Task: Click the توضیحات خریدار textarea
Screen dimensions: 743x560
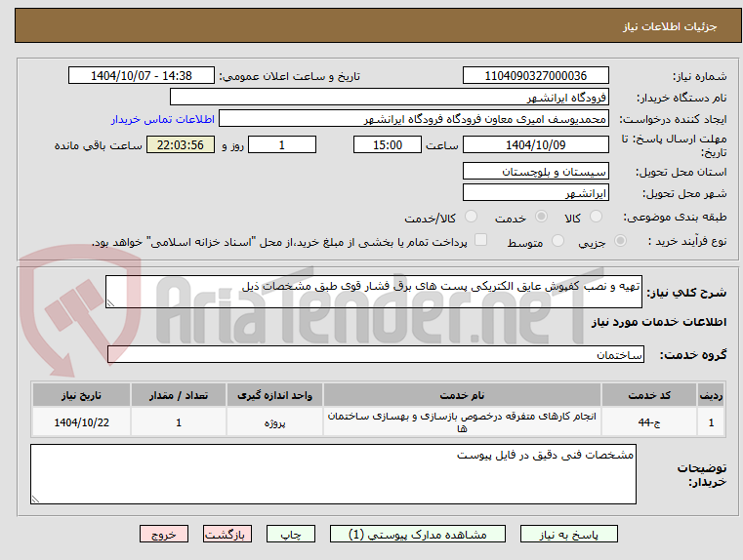Action: (x=333, y=474)
